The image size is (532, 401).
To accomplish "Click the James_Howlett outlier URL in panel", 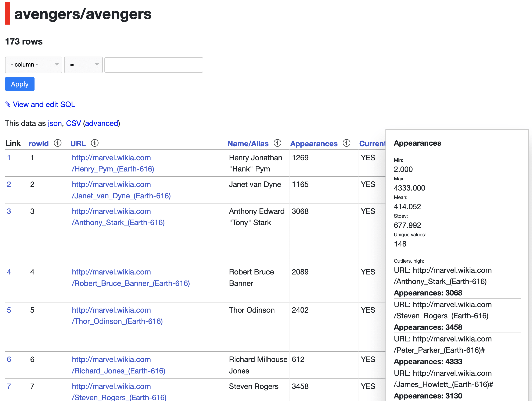I will (443, 379).
